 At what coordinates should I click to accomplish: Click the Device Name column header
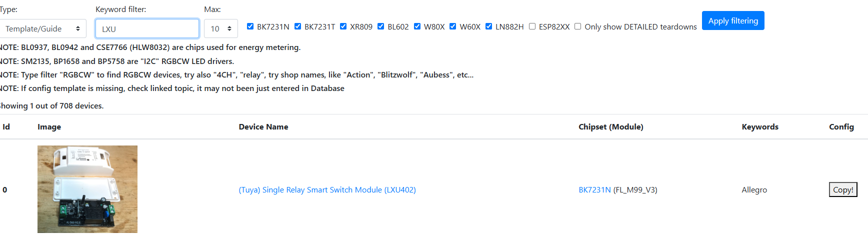tap(263, 126)
